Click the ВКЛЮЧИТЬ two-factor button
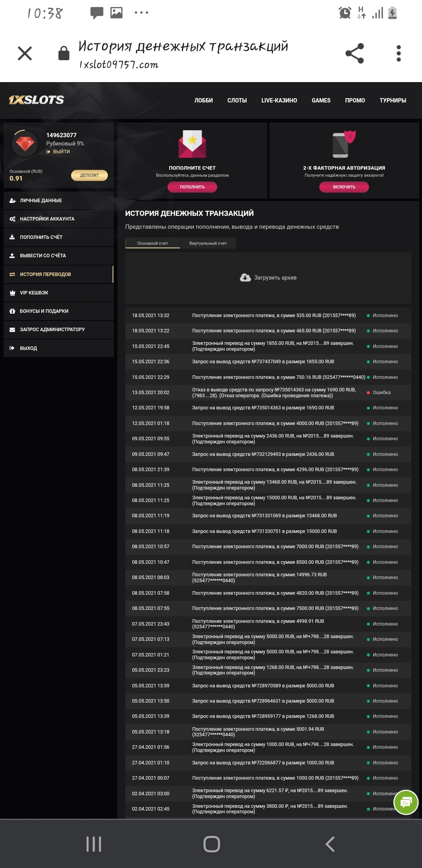The height and width of the screenshot is (868, 422). pyautogui.click(x=344, y=187)
